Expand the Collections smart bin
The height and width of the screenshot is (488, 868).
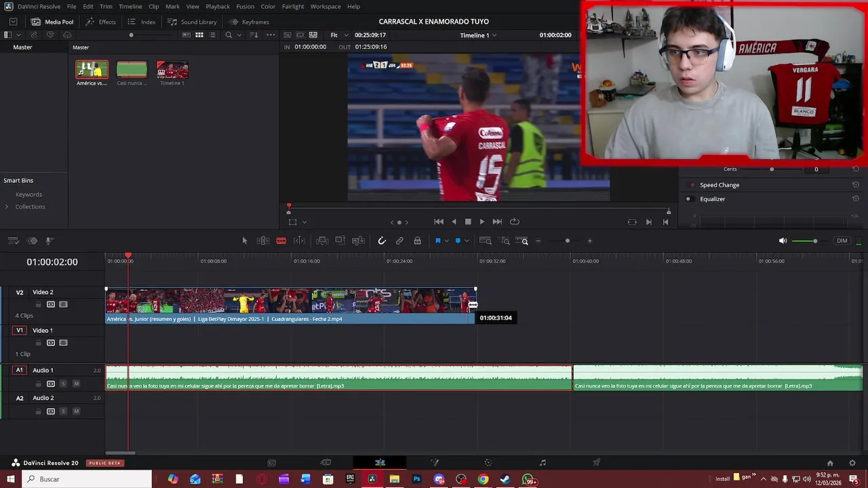tap(7, 207)
